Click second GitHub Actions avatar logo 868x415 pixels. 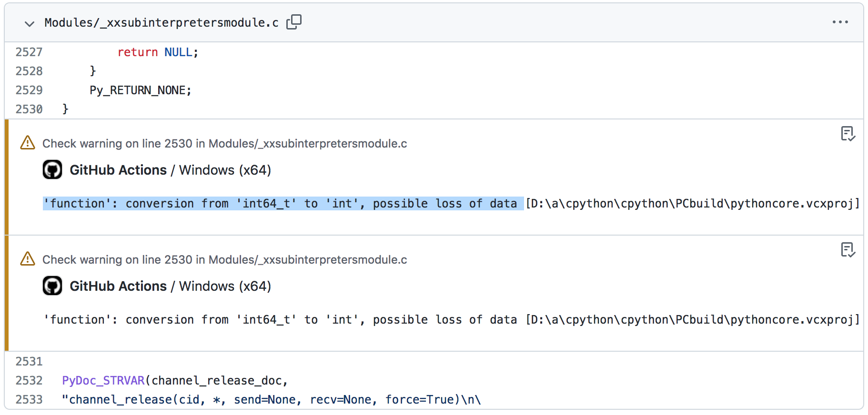[52, 286]
